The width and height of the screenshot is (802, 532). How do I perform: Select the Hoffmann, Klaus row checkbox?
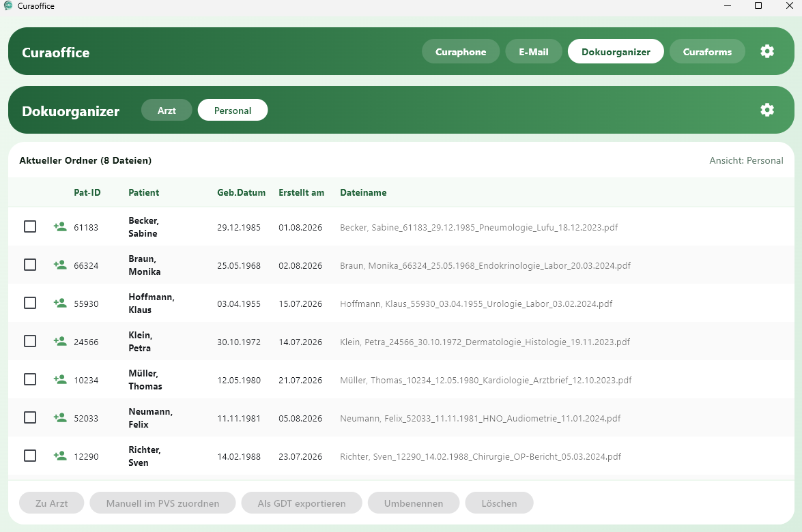tap(30, 303)
